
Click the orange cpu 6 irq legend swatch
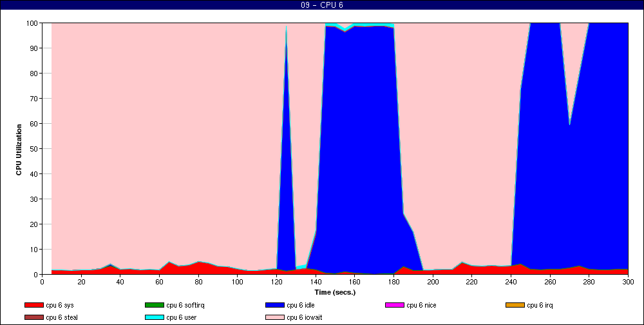(515, 305)
